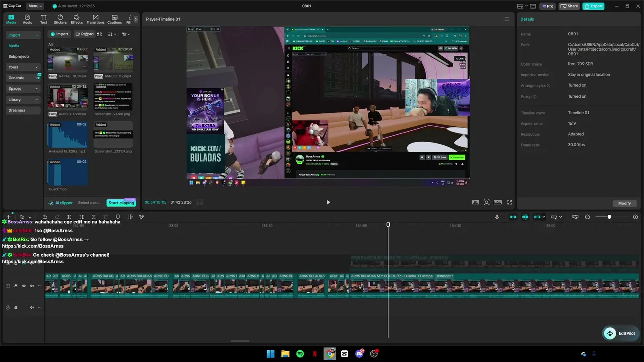
Task: Click the Split clip tool
Action: (x=69, y=217)
